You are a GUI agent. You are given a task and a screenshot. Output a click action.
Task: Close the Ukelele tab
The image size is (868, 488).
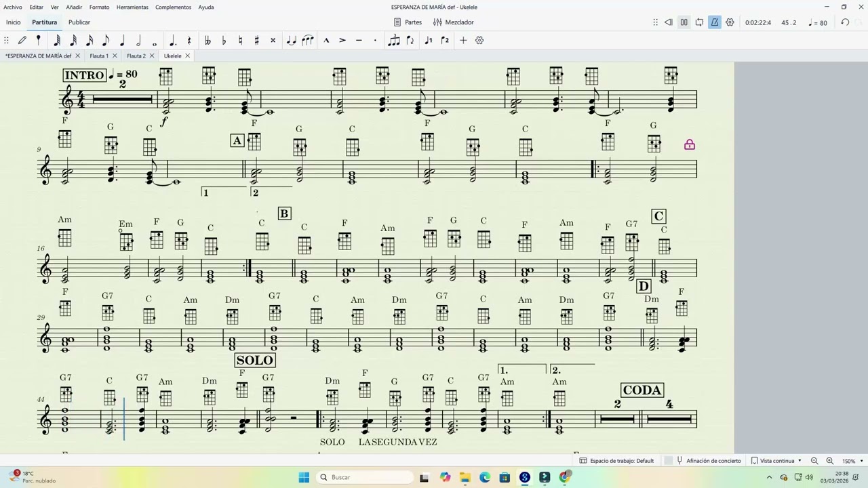point(188,56)
